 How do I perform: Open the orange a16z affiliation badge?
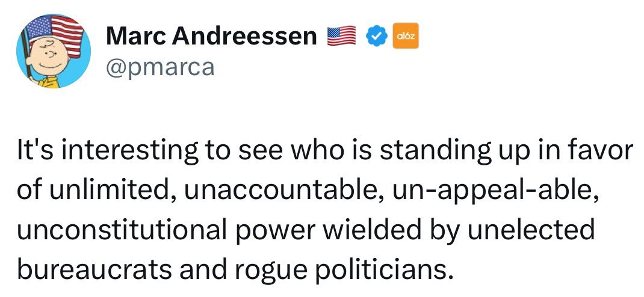[x=406, y=35]
